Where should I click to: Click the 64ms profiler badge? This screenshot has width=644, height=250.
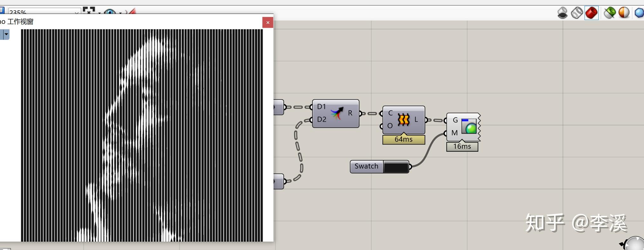click(x=403, y=140)
